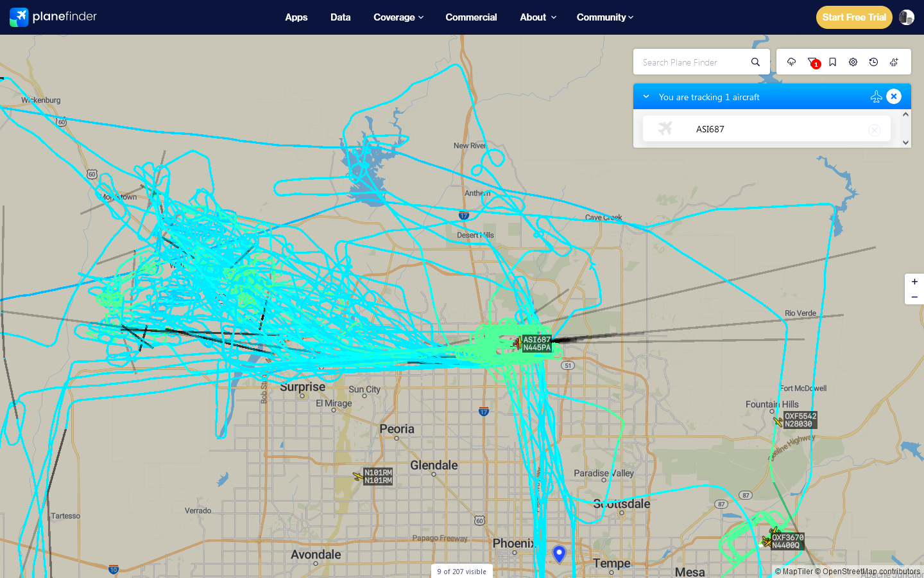Close the tracking aircraft panel
This screenshot has height=578, width=924.
coord(894,96)
